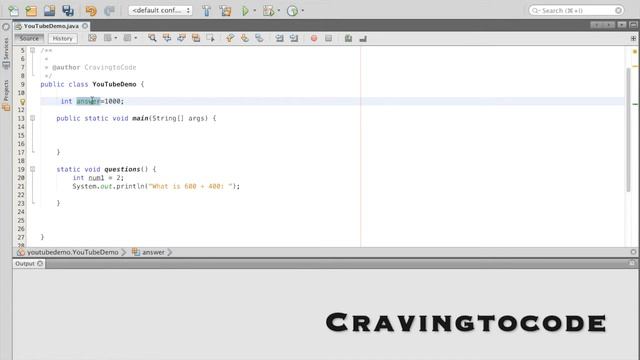Screen dimensions: 640x360
Task: Collapse questions method fold at line 19
Action: [x=33, y=169]
